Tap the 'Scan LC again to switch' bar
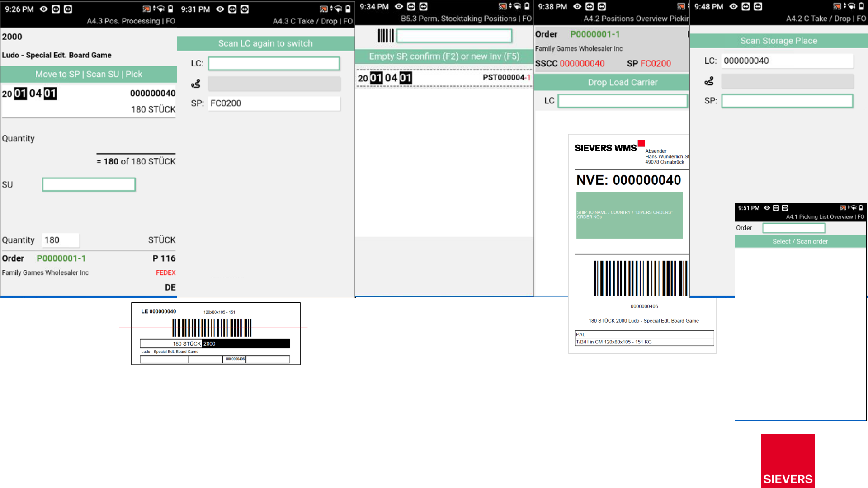The height and width of the screenshot is (488, 868). 266,43
